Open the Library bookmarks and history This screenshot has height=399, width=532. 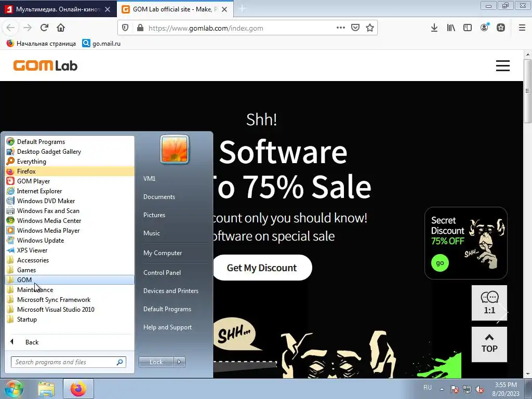[451, 28]
